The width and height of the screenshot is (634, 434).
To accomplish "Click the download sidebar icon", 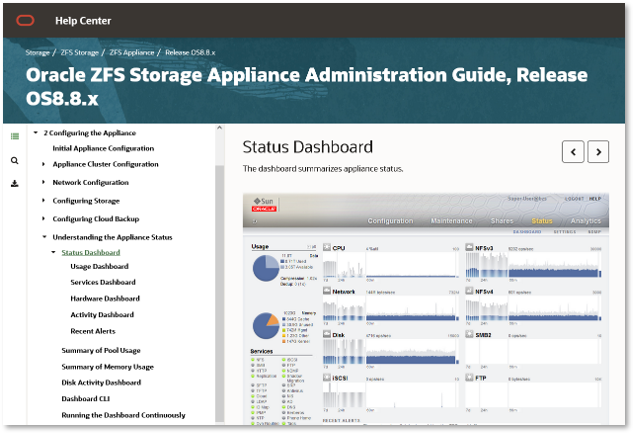I will pos(15,184).
